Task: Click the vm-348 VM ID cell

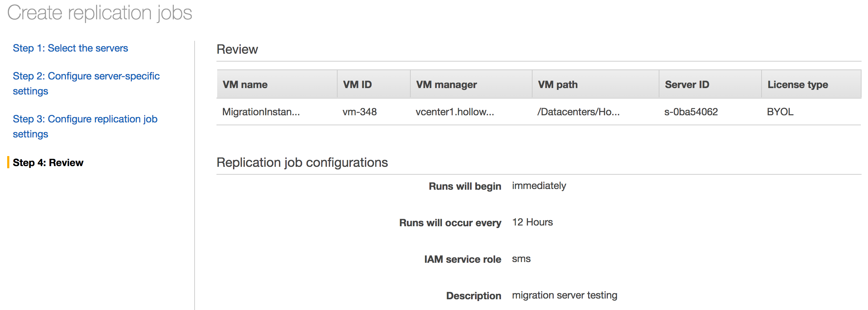Action: click(359, 112)
